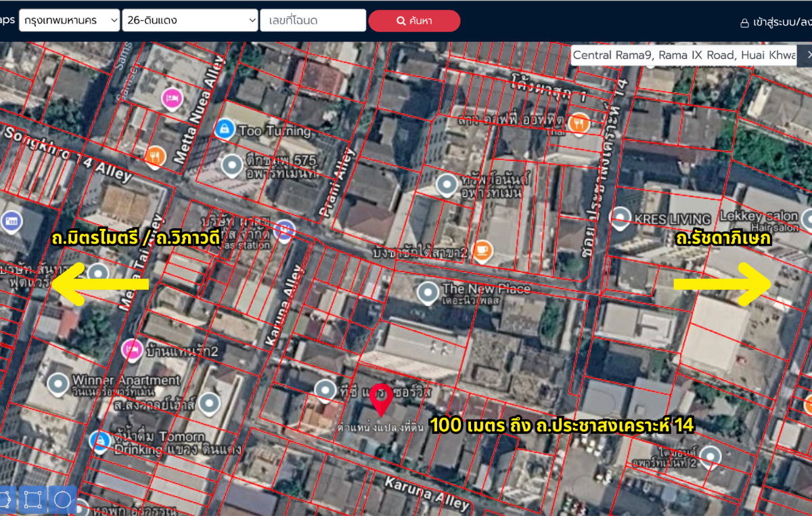Click the pink hotel icon for บ้านแทนรัก2
The width and height of the screenshot is (812, 516).
131,350
